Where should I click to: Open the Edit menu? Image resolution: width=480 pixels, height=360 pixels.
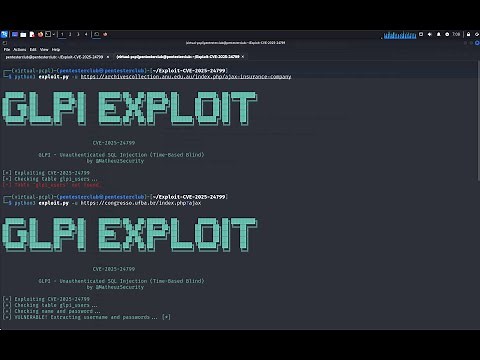coord(33,49)
